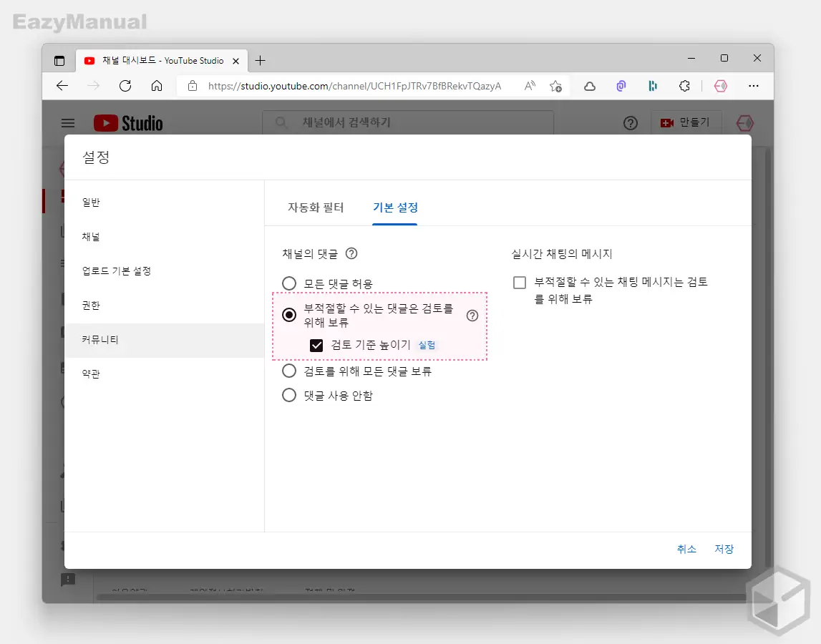The image size is (821, 644).
Task: Open the browser Extensions puzzle icon
Action: (684, 85)
